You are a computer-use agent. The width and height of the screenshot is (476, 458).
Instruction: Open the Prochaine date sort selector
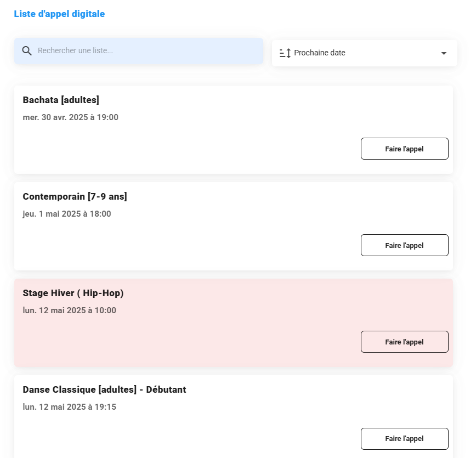364,53
